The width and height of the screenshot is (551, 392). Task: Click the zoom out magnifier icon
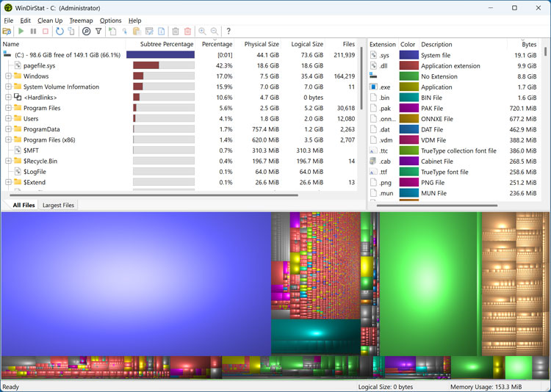[x=215, y=32]
